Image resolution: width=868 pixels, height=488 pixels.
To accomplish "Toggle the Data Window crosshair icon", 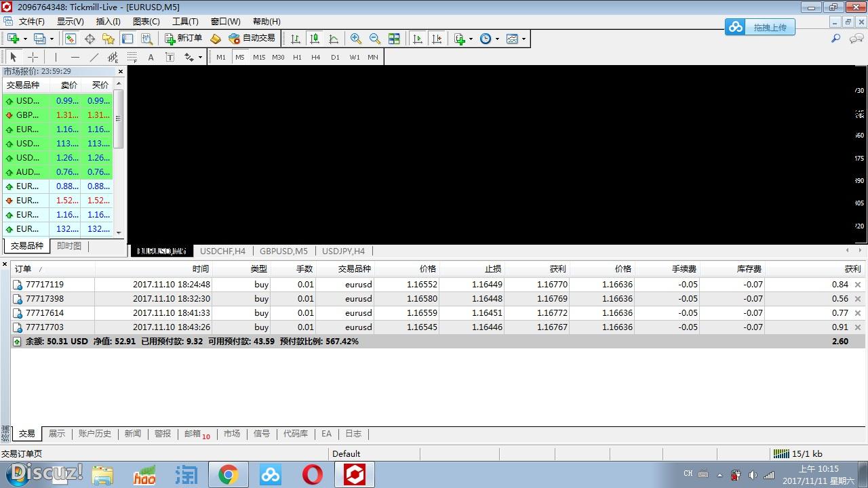I will pos(90,39).
